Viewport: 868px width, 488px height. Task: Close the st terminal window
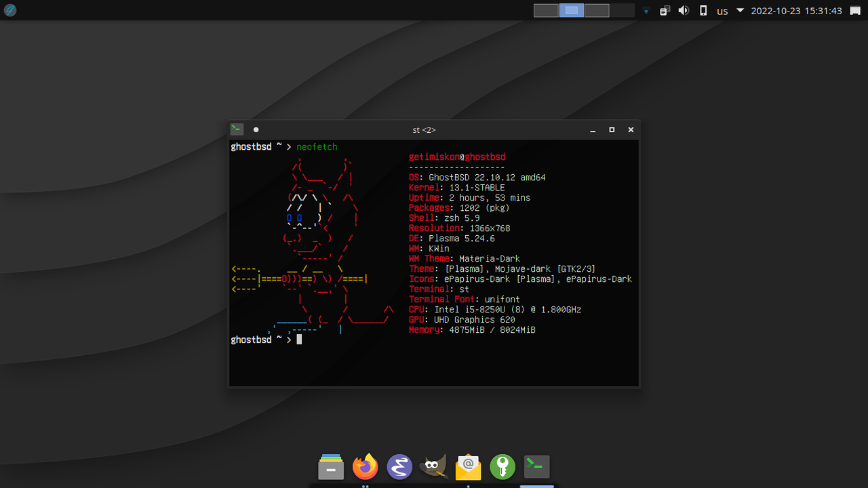pyautogui.click(x=631, y=129)
